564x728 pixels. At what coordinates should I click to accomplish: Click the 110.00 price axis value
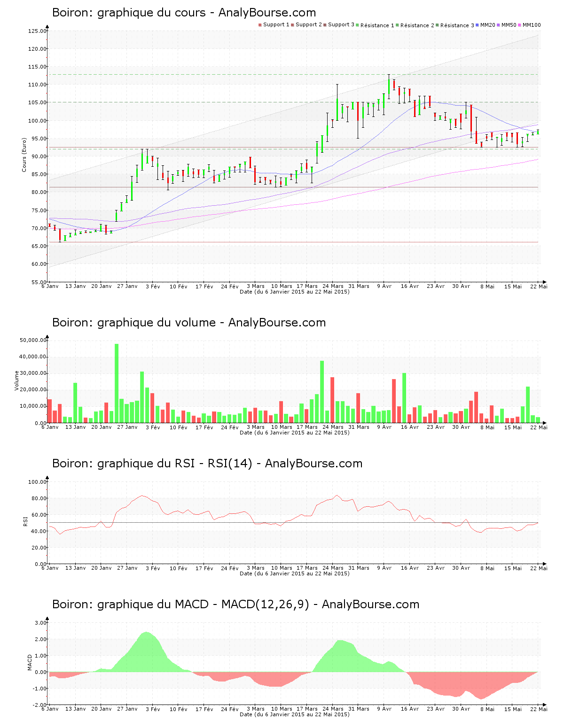pos(37,85)
